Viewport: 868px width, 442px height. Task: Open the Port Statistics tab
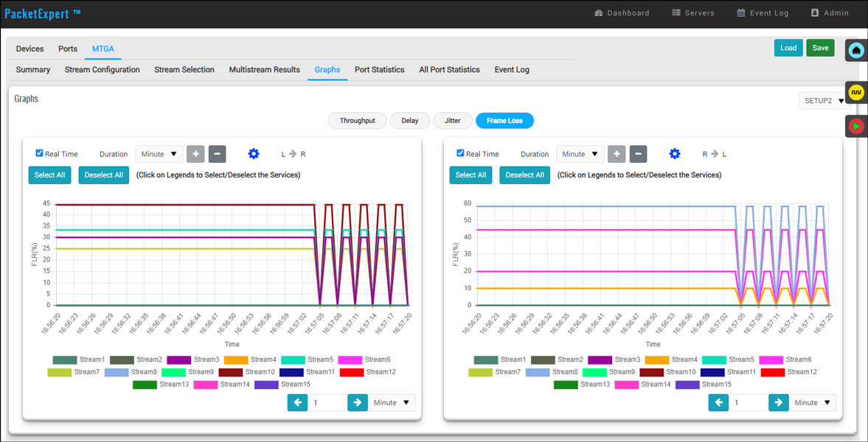pyautogui.click(x=379, y=70)
